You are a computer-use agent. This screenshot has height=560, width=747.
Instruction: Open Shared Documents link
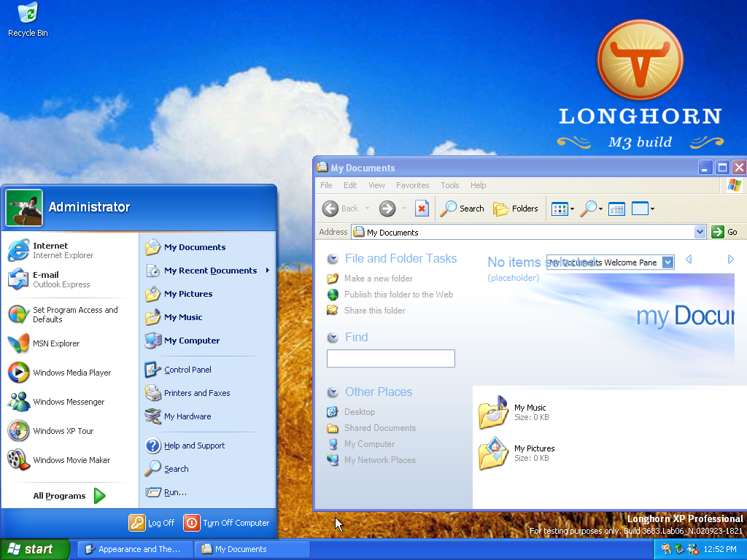[x=379, y=428]
